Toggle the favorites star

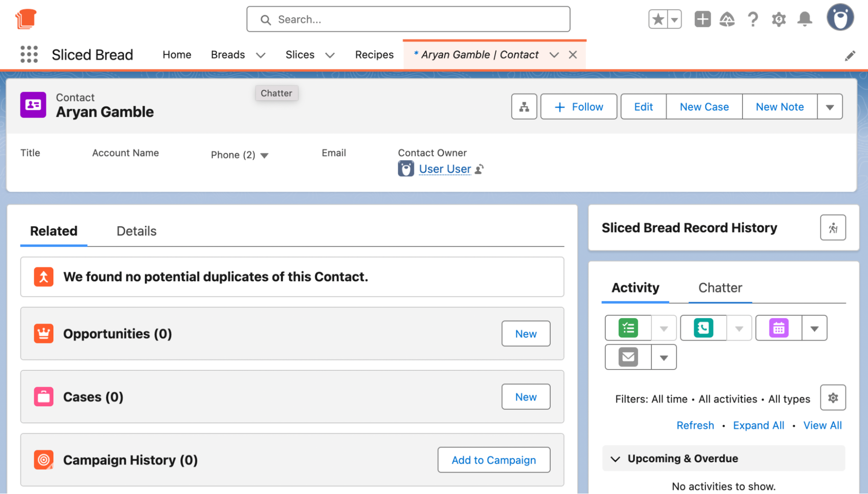click(658, 19)
